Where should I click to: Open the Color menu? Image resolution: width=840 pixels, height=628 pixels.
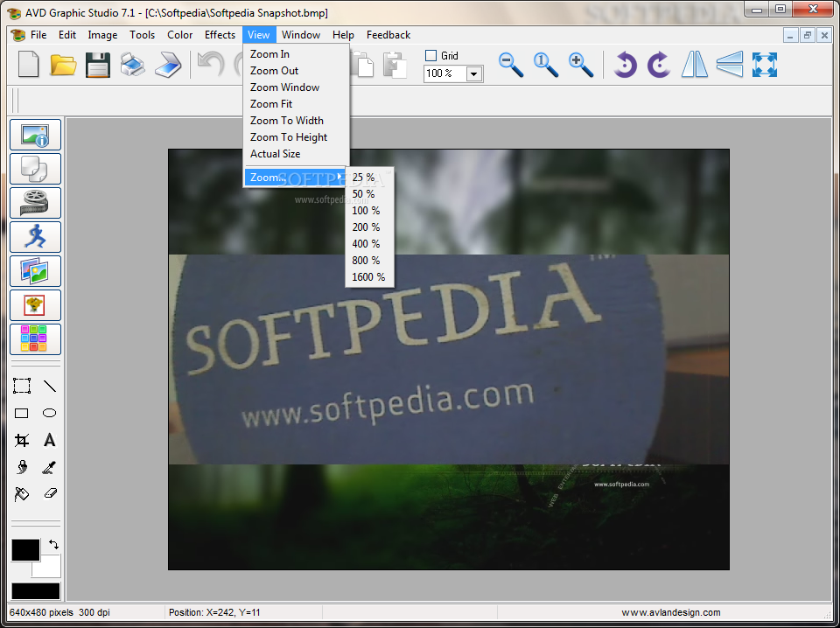pos(179,35)
